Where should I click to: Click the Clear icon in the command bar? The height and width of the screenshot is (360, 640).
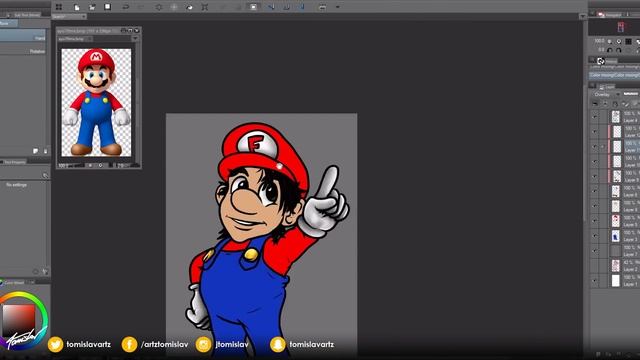pos(159,7)
